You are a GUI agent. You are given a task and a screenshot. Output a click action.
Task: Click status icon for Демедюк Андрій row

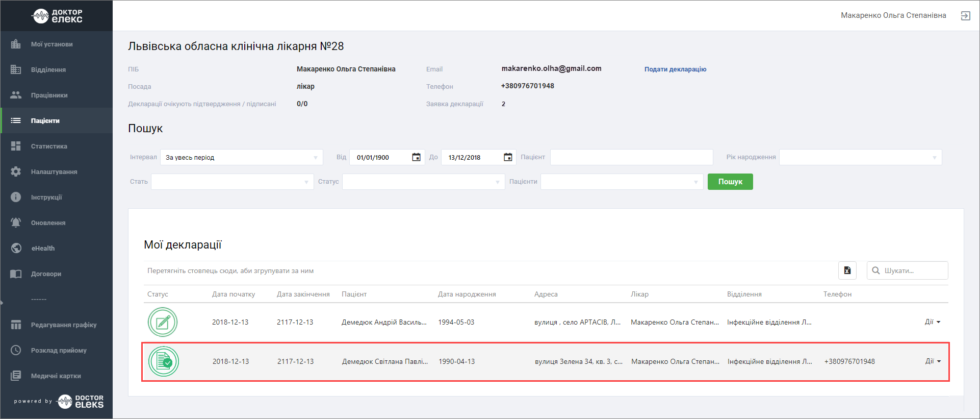[163, 322]
